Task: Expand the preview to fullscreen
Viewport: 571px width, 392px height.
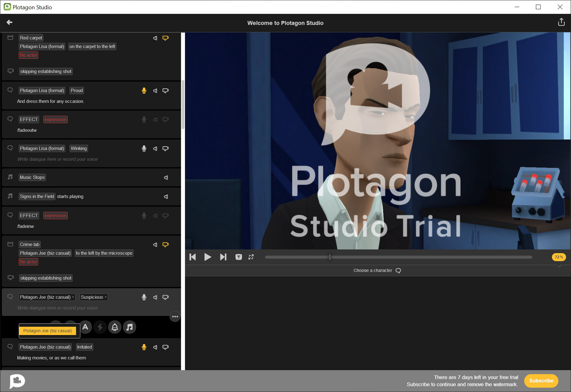Action: point(251,257)
